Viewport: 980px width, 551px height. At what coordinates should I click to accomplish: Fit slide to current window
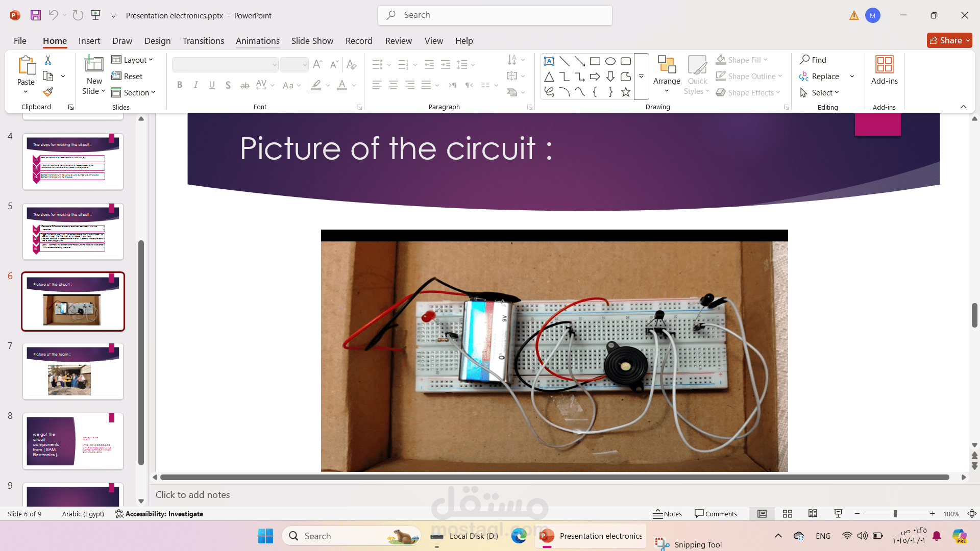(x=972, y=514)
